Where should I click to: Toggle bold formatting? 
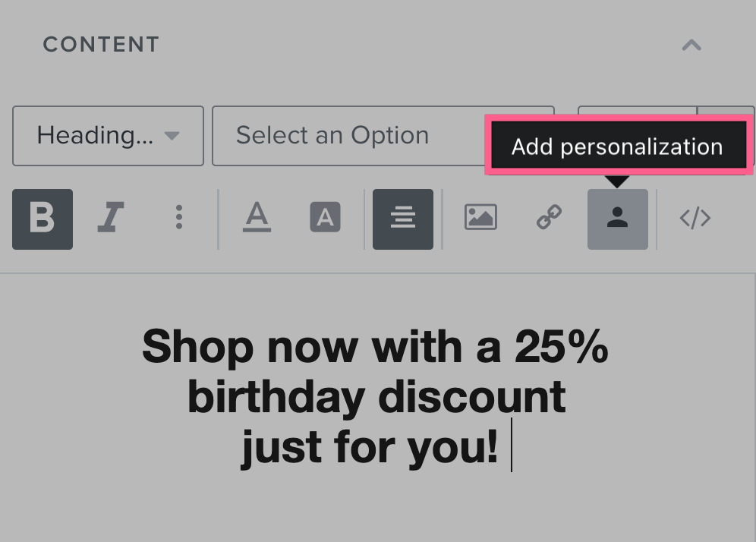pyautogui.click(x=43, y=219)
